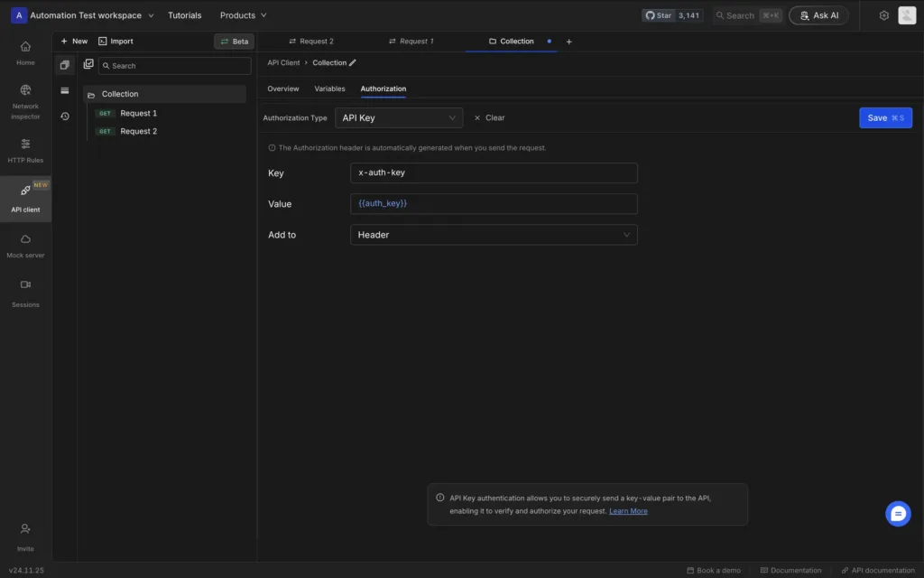Screen dimensions: 924x578
Task: Click the info icon in API Key notice
Action: (x=439, y=498)
